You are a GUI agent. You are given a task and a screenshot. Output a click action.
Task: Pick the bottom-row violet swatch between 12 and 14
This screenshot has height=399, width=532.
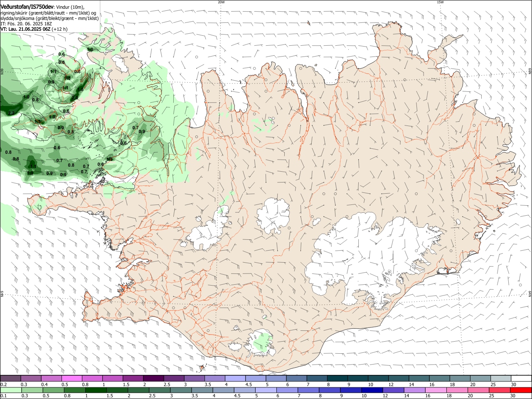coord(394,390)
